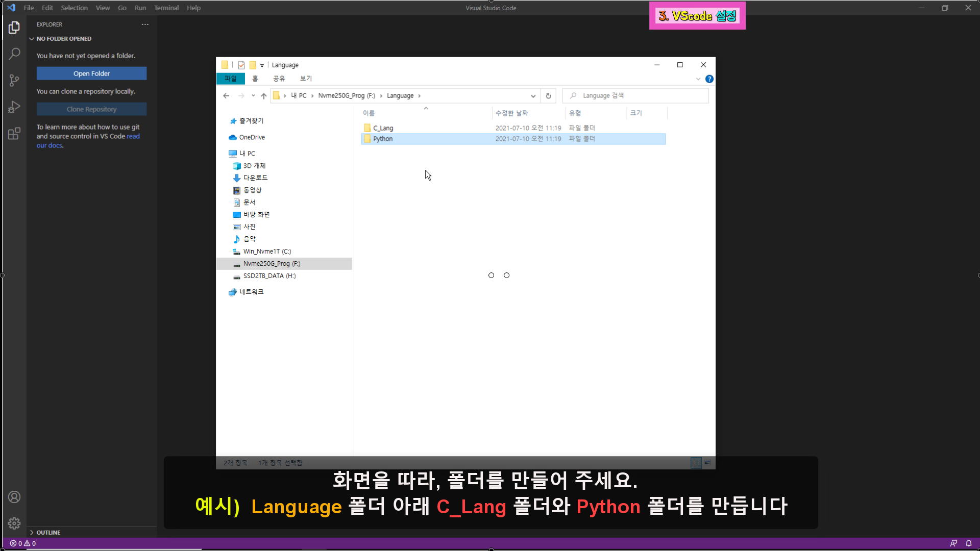This screenshot has width=980, height=551.
Task: Click the Open Folder button
Action: pyautogui.click(x=91, y=73)
